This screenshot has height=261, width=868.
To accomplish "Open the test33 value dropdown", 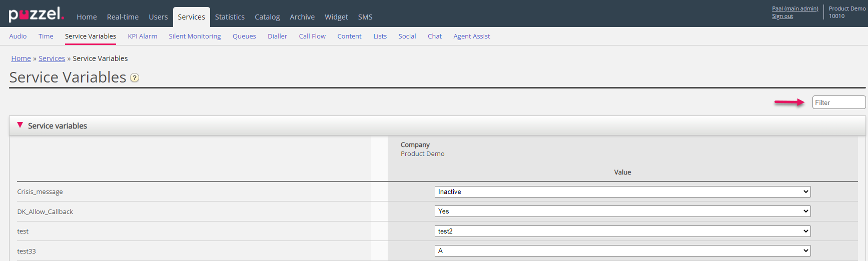I will (622, 251).
